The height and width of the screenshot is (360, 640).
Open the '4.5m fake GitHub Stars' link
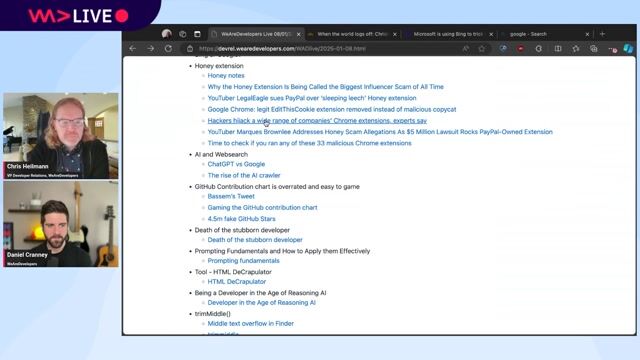pos(242,219)
